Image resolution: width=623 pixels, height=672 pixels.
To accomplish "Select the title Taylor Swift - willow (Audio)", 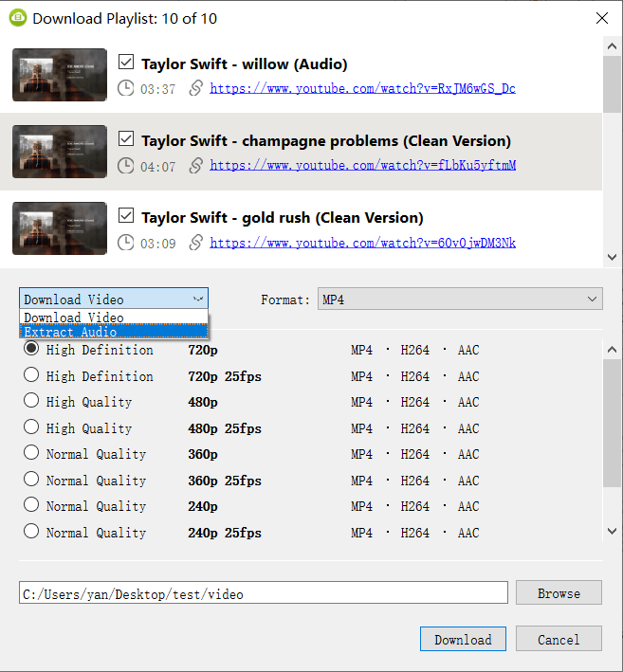I will 245,64.
